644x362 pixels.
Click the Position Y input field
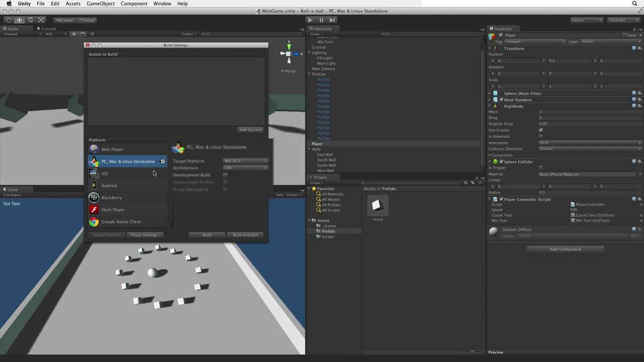pos(570,61)
